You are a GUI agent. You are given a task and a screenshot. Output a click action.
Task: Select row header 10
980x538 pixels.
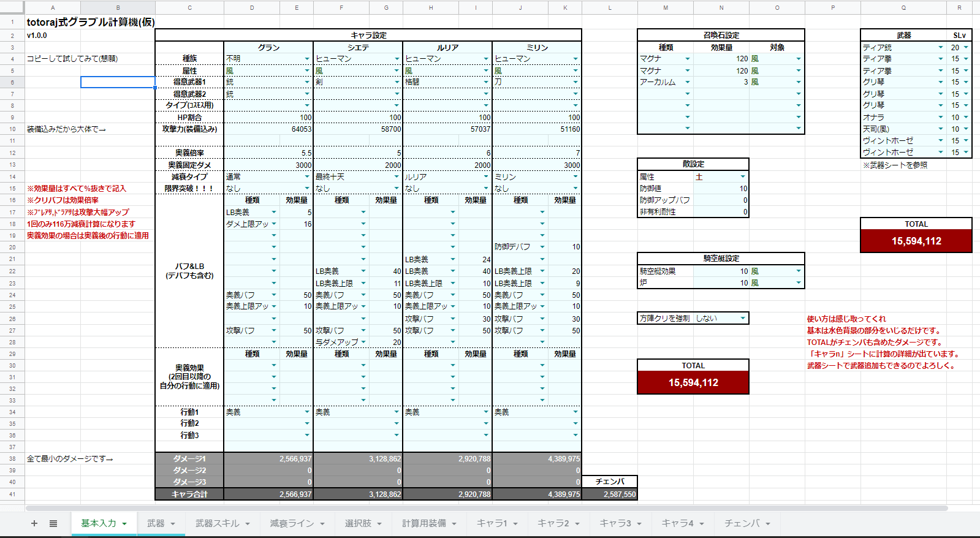pyautogui.click(x=12, y=129)
